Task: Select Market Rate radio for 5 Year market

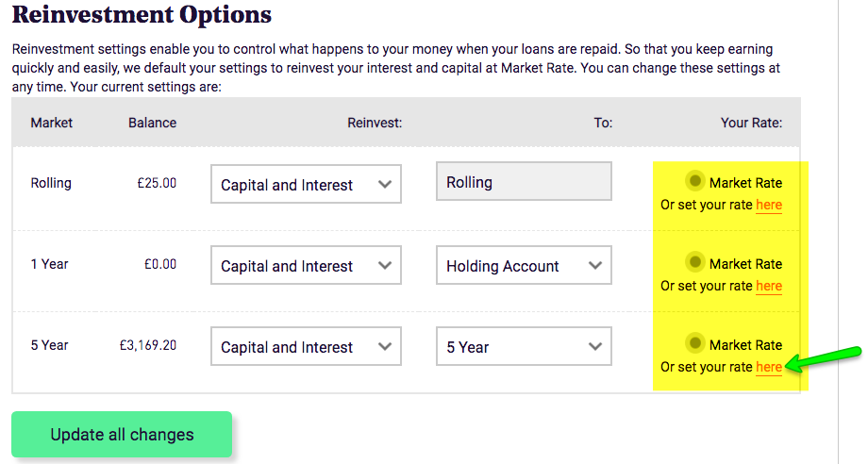Action: coord(695,342)
